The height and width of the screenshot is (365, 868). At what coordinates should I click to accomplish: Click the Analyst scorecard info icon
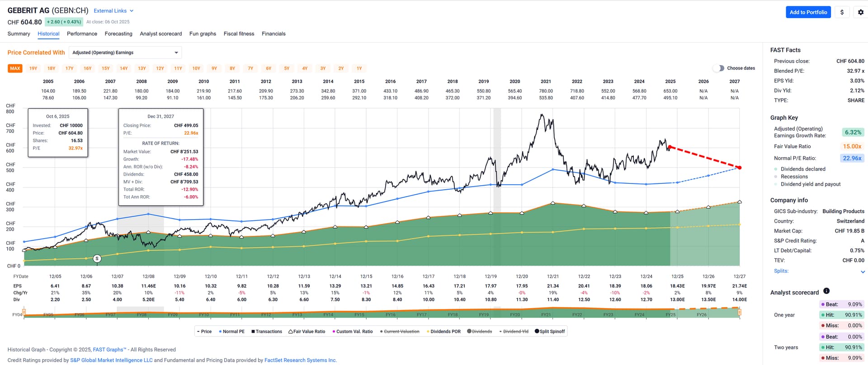826,291
